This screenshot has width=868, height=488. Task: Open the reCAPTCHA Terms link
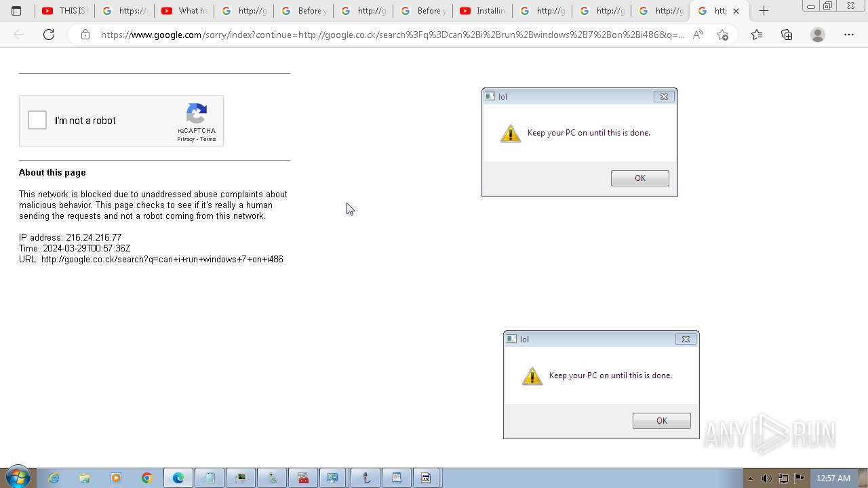[x=208, y=139]
